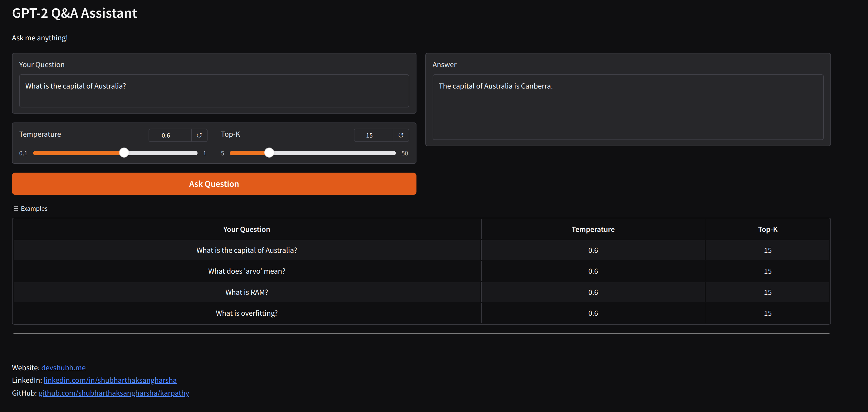Click the Your Question column header
This screenshot has width=868, height=412.
(x=247, y=229)
